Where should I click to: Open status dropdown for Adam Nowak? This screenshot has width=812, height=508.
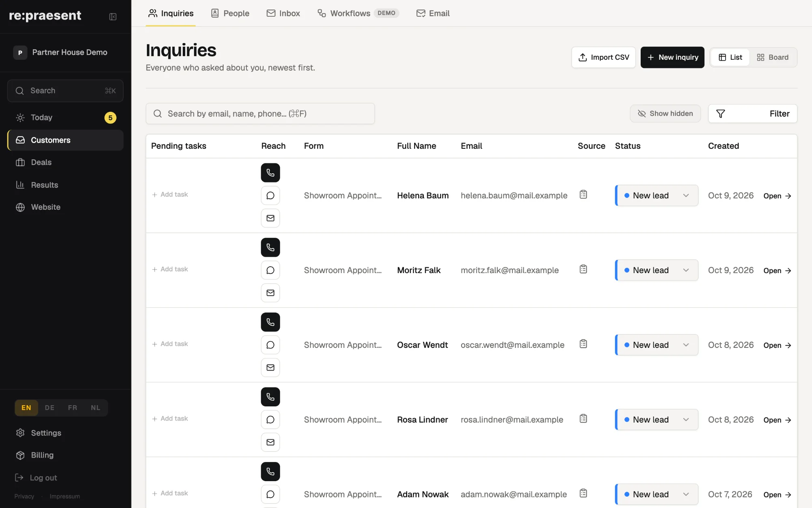tap(657, 494)
